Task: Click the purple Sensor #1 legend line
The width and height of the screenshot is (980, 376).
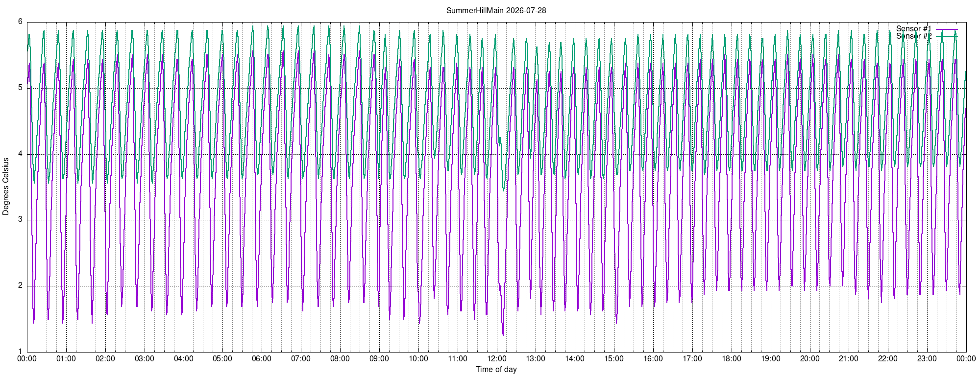Action: 946,29
